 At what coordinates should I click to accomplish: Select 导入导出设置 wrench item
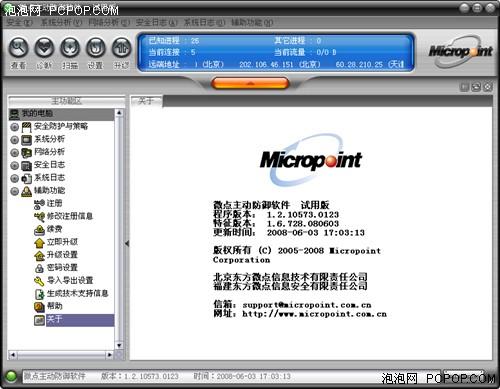63,281
